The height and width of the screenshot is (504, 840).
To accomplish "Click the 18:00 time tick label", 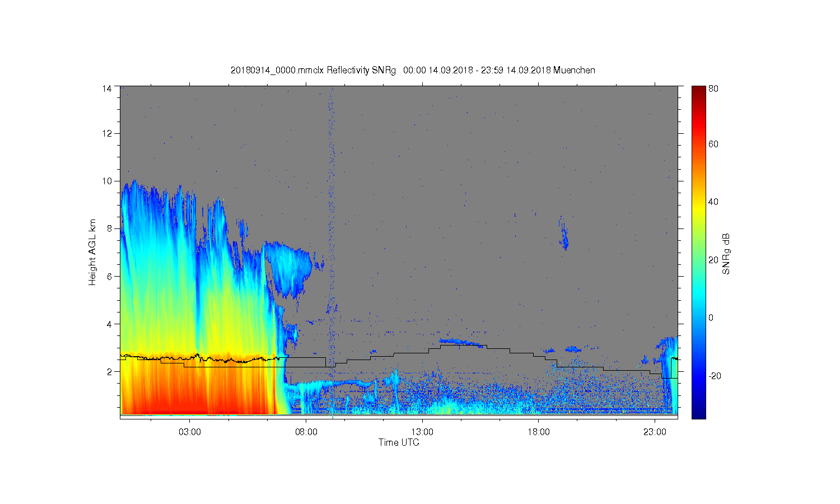I will (x=538, y=432).
